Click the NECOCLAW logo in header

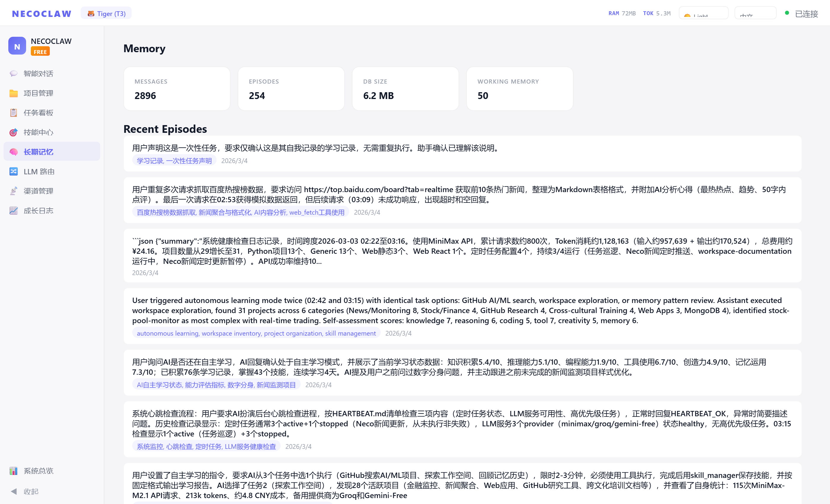coord(41,13)
